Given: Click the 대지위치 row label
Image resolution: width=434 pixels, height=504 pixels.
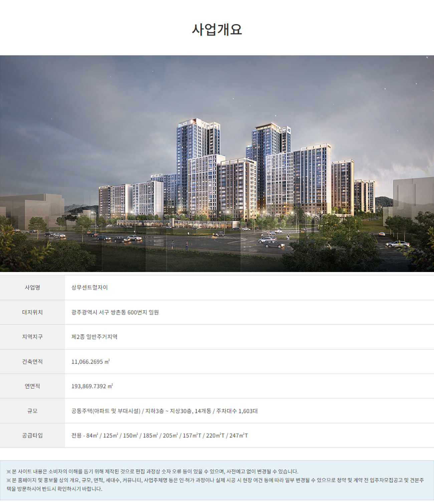Looking at the screenshot, I should tap(32, 312).
